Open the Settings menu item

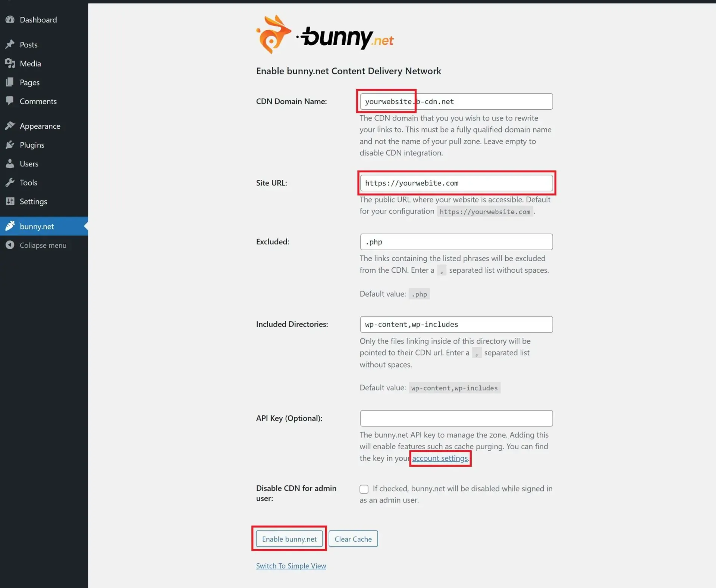[x=33, y=201]
